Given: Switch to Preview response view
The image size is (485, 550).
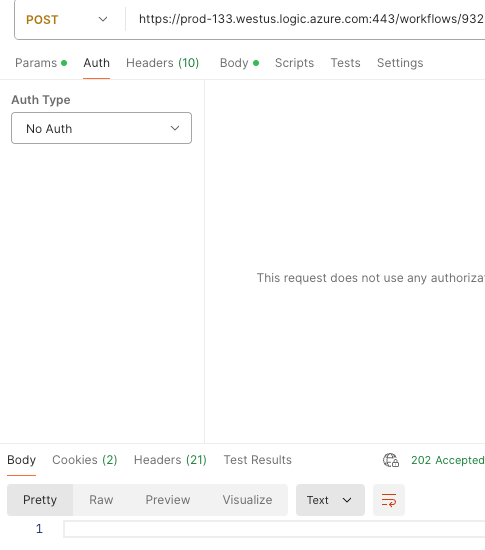Looking at the screenshot, I should point(168,500).
